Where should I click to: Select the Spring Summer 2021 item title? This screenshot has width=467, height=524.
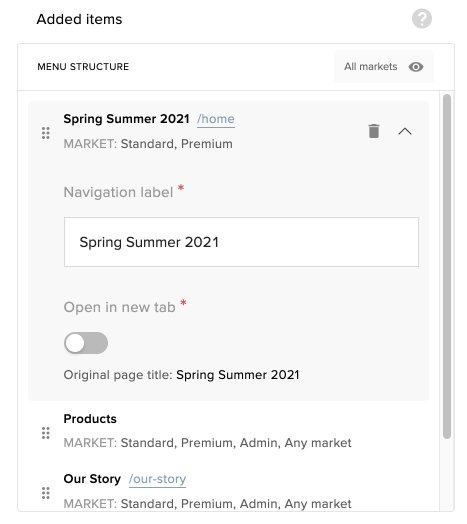click(x=126, y=119)
